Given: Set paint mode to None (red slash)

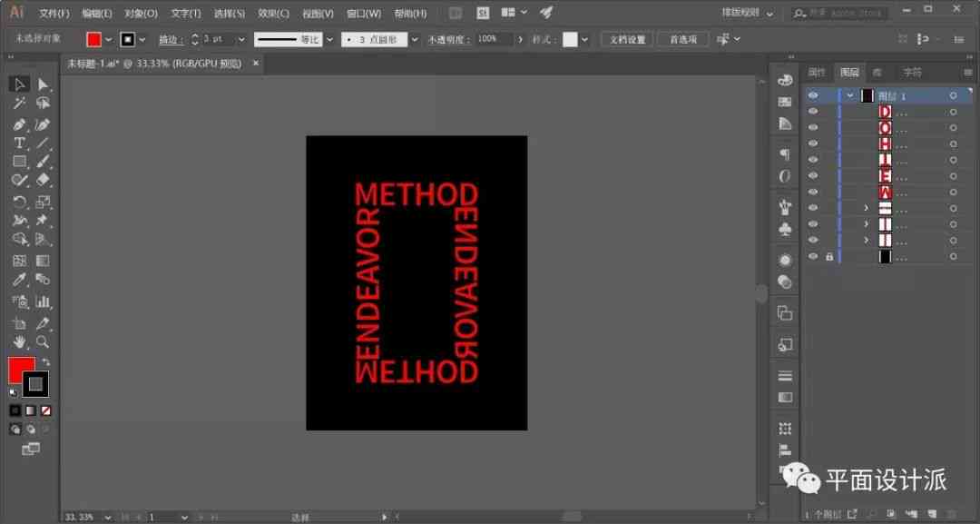Looking at the screenshot, I should (x=45, y=410).
